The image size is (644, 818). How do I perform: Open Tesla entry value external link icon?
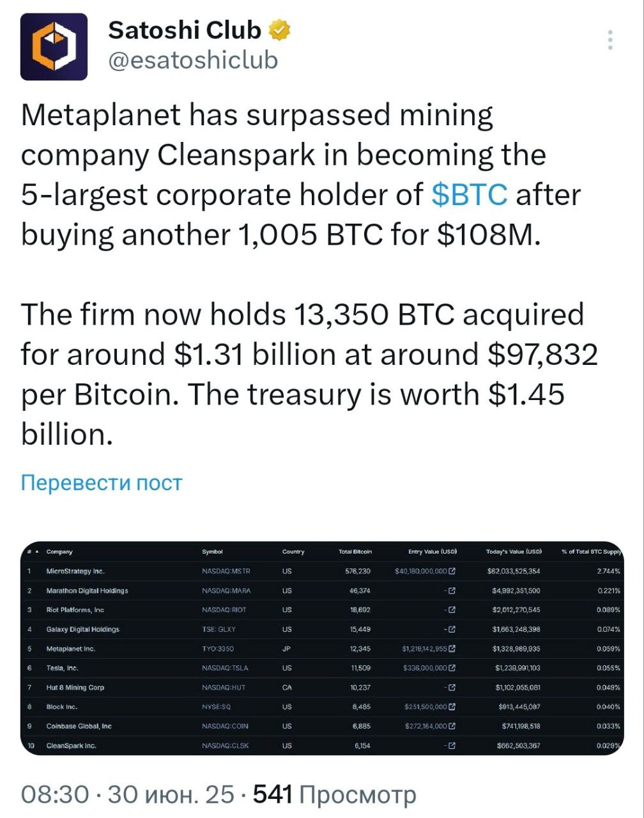pos(452,668)
